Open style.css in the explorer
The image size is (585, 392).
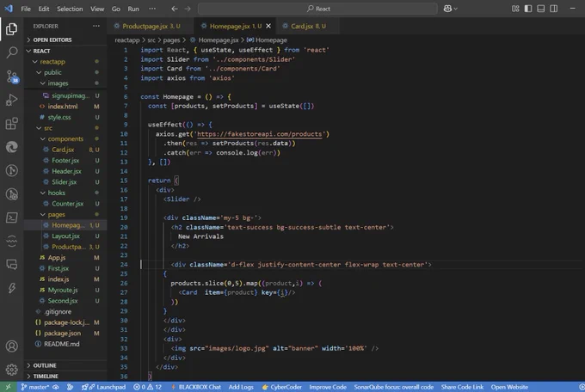[x=59, y=117]
